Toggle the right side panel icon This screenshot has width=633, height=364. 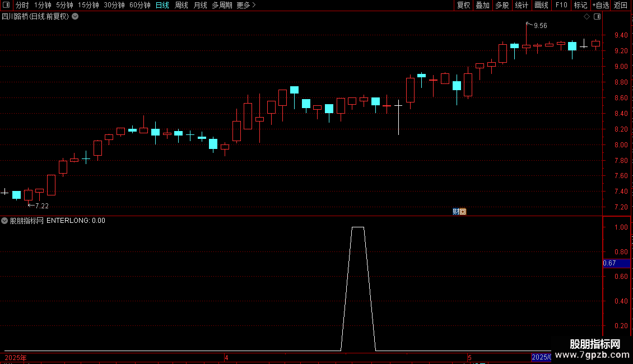click(x=597, y=17)
